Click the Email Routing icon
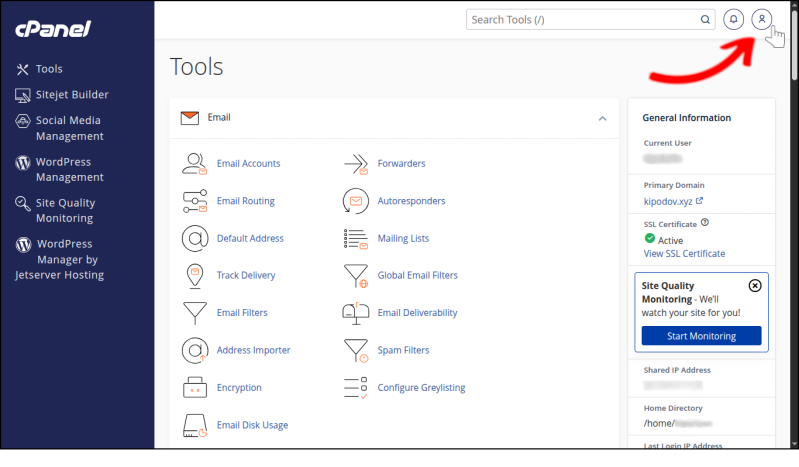799x467 pixels. tap(195, 201)
